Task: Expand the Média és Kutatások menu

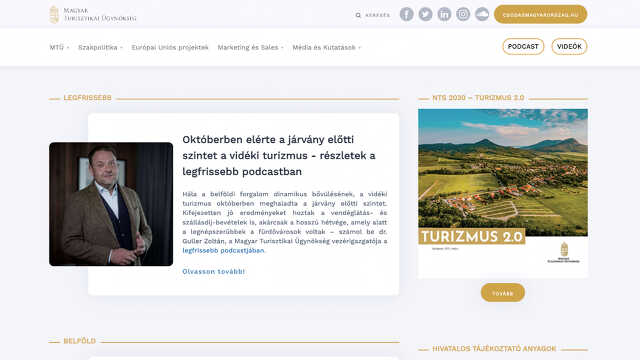Action: click(327, 47)
